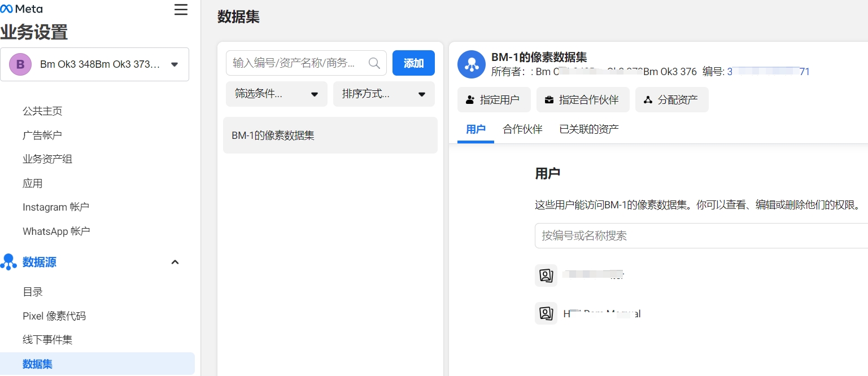Click the 业务设置 heading

click(x=34, y=32)
